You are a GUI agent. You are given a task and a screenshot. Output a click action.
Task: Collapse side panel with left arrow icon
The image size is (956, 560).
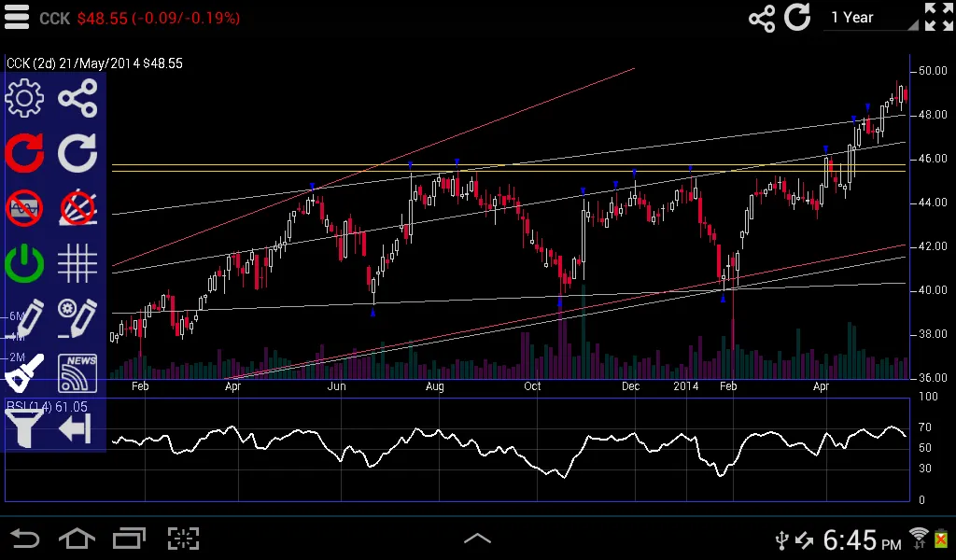76,427
